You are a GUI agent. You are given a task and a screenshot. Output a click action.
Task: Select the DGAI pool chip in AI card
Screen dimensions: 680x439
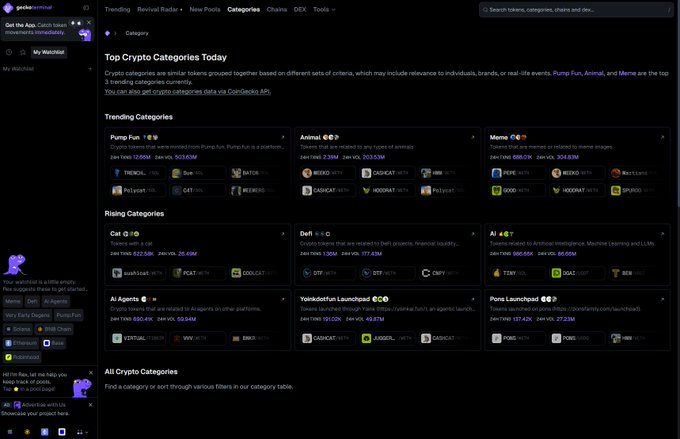pyautogui.click(x=577, y=273)
